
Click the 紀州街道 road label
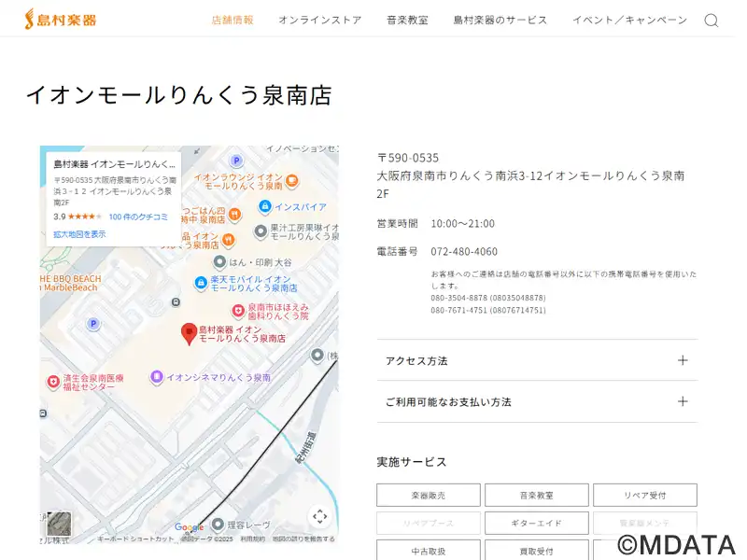coord(306,448)
